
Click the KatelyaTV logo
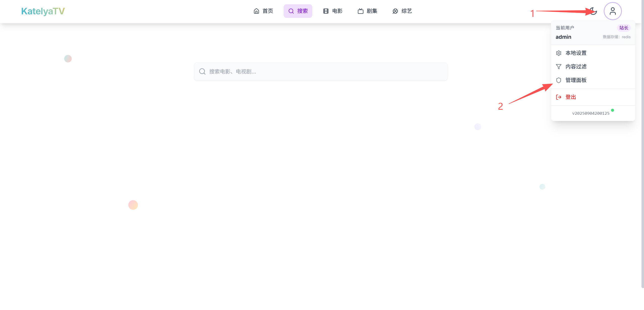click(x=43, y=11)
